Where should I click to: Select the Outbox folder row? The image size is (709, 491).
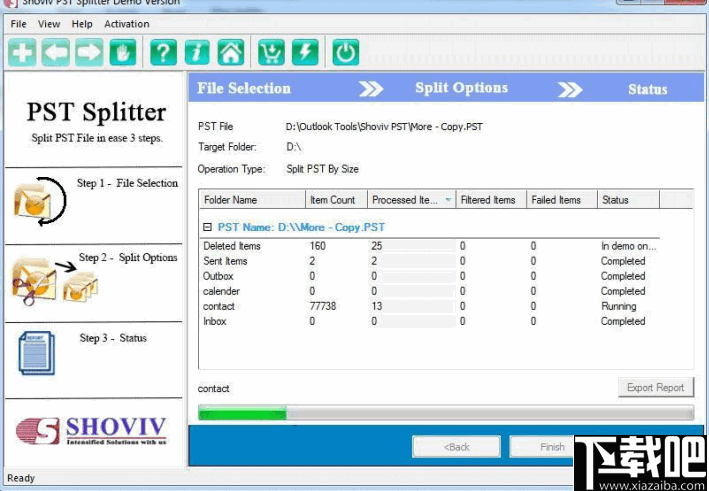430,276
